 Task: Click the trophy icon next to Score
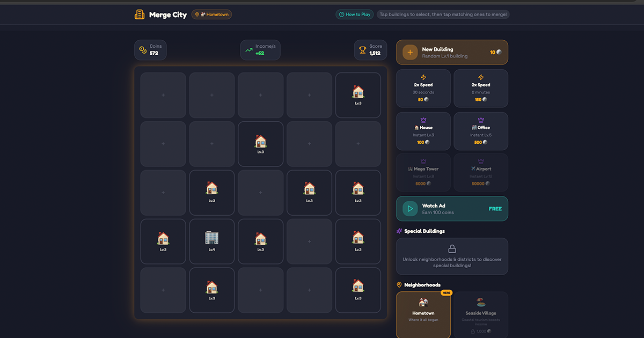click(x=361, y=49)
